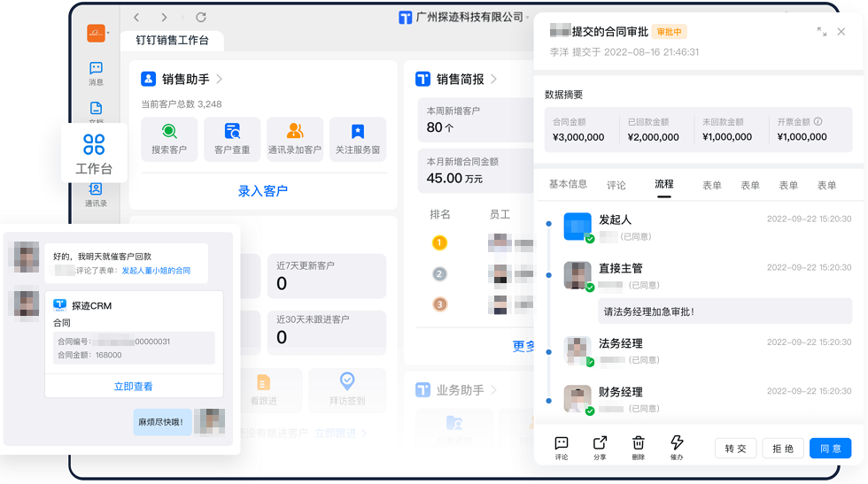Open the last 表单 tab
The height and width of the screenshot is (484, 868).
point(827,185)
